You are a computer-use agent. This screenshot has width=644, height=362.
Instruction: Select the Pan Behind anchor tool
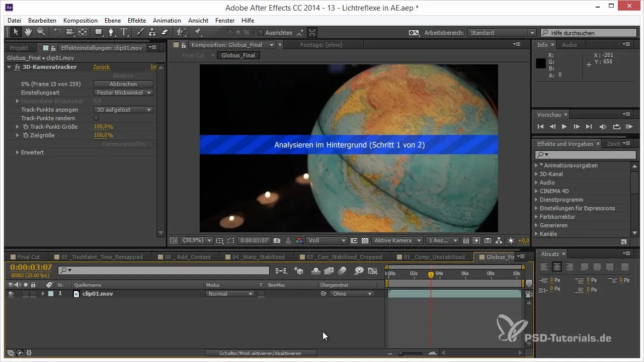83,32
